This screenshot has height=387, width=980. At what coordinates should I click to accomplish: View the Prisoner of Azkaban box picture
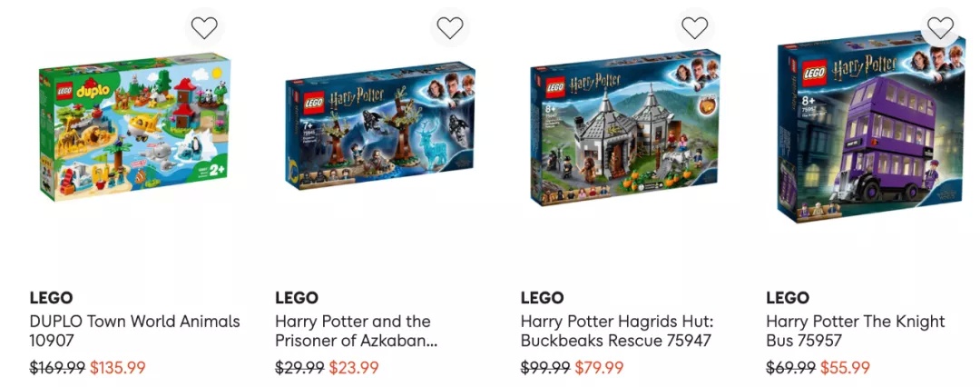tap(379, 125)
